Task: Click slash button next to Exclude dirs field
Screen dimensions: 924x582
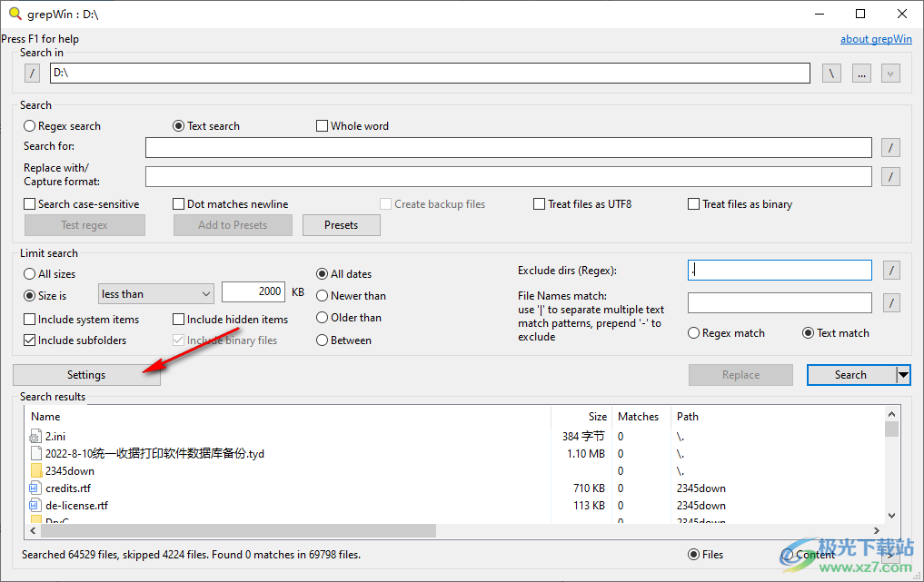Action: [x=891, y=271]
